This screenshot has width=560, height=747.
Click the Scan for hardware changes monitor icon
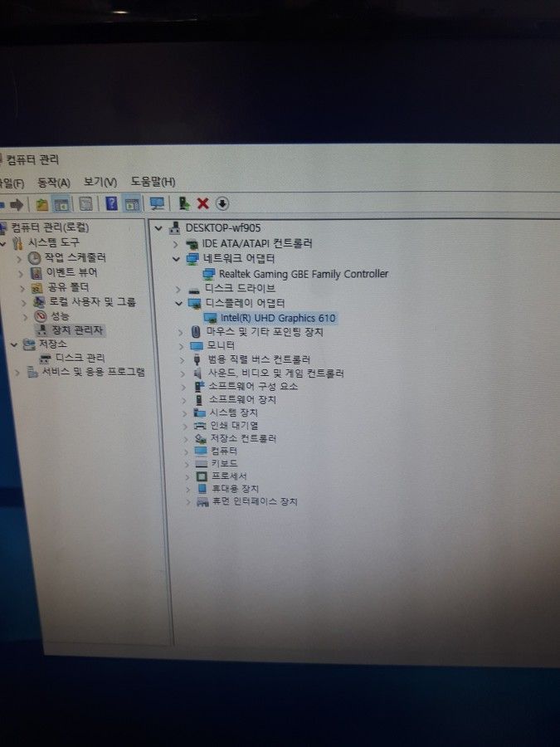157,203
